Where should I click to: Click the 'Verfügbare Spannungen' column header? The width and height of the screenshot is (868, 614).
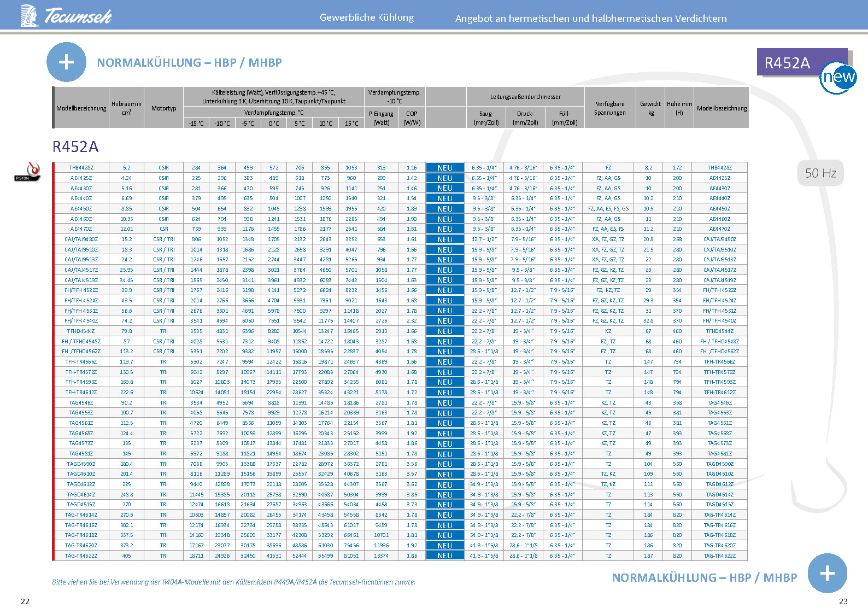coord(610,108)
